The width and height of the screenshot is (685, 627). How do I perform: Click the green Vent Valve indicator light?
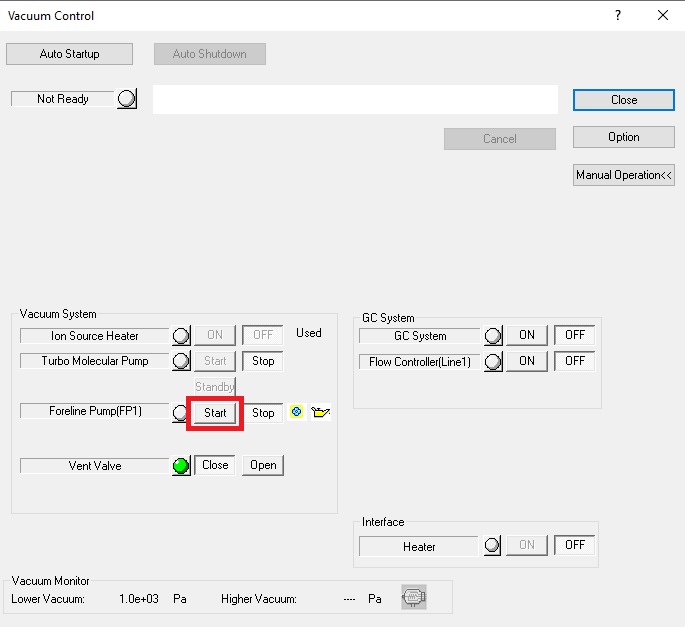click(181, 466)
